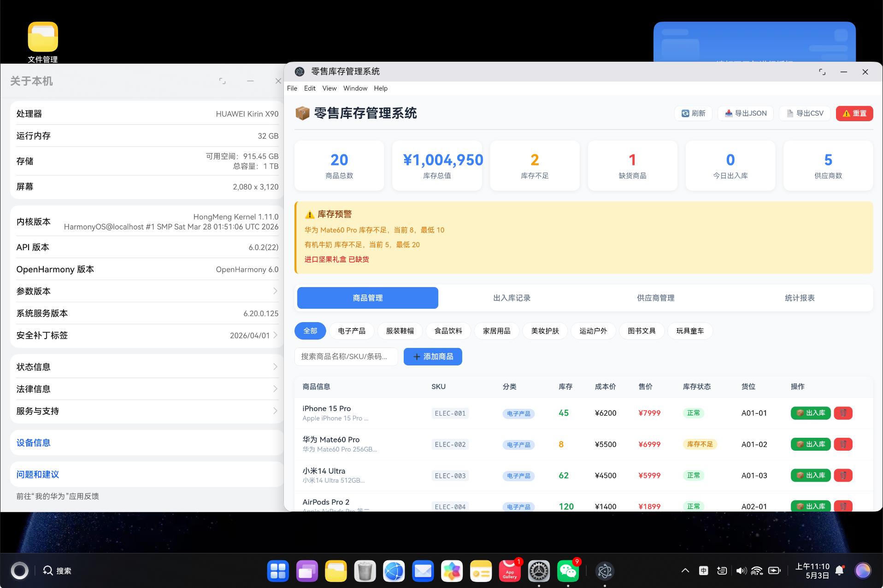The image size is (883, 588).
Task: Launch the file manager from the dock
Action: tap(336, 571)
